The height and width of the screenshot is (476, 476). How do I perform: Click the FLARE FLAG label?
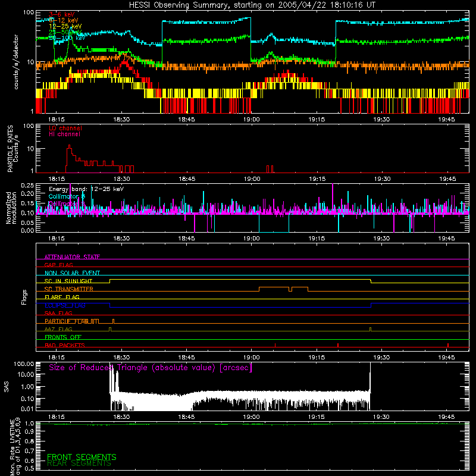click(x=62, y=297)
